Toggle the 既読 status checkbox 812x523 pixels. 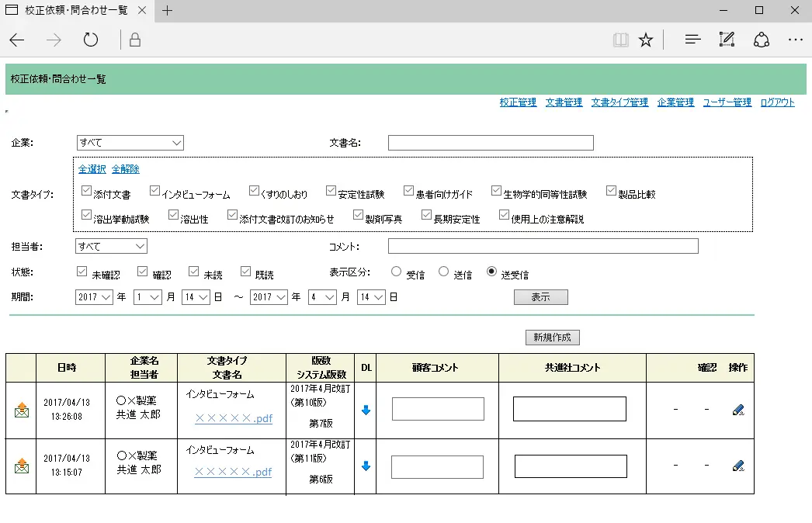tap(245, 271)
